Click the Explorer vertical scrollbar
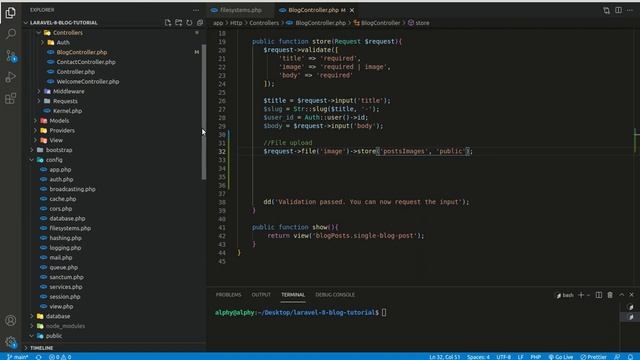 pyautogui.click(x=204, y=112)
